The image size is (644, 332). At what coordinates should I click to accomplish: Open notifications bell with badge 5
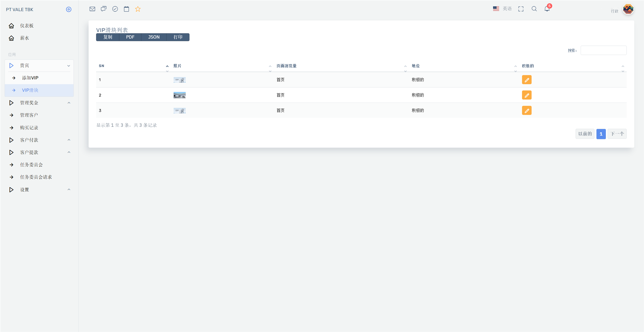click(x=547, y=8)
